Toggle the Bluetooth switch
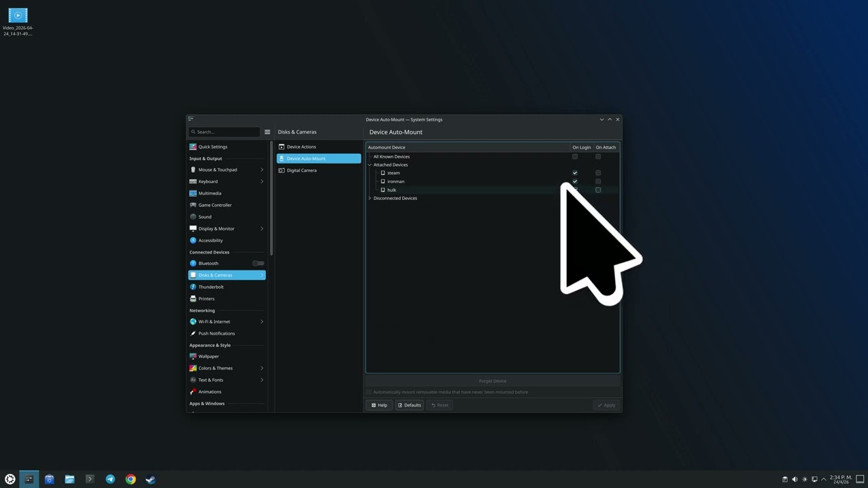This screenshot has width=868, height=488. tap(258, 263)
